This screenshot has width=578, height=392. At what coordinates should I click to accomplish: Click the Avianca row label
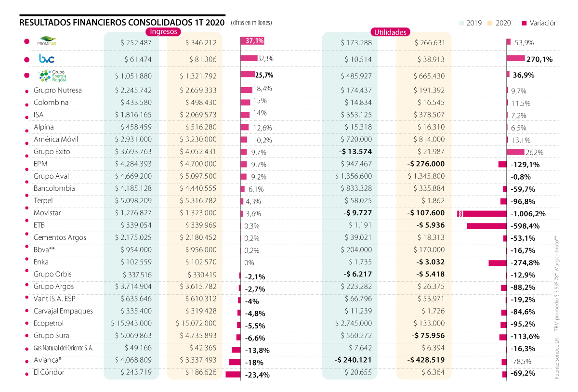pos(48,360)
